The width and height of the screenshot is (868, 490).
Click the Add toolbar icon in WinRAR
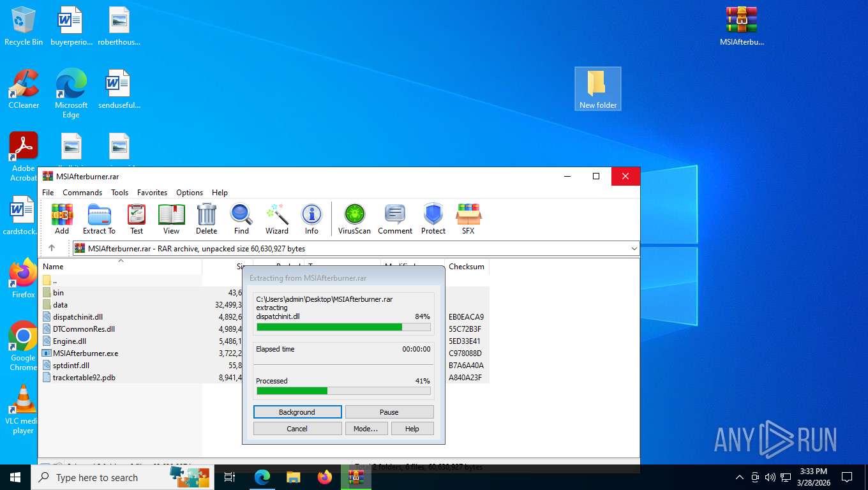(x=62, y=219)
